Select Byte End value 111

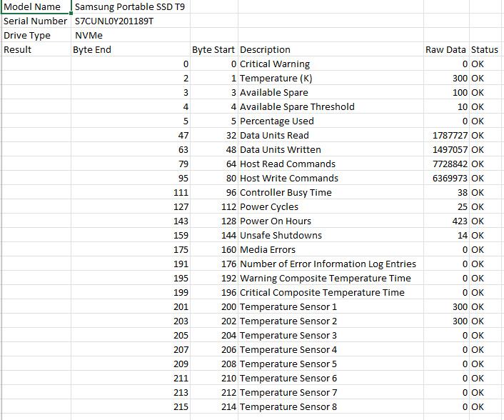[x=131, y=192]
